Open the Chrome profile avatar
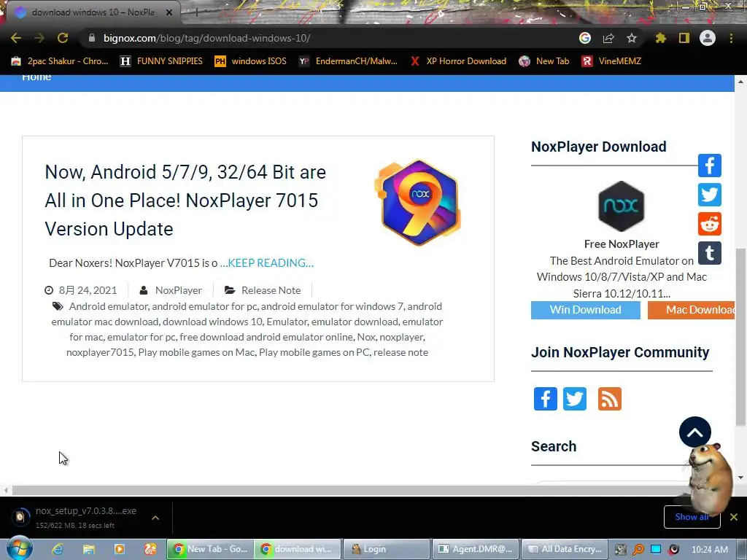 [x=708, y=38]
